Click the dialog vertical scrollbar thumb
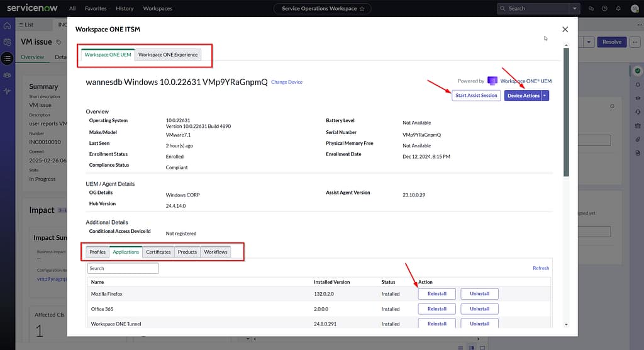The height and width of the screenshot is (350, 644). pyautogui.click(x=566, y=112)
